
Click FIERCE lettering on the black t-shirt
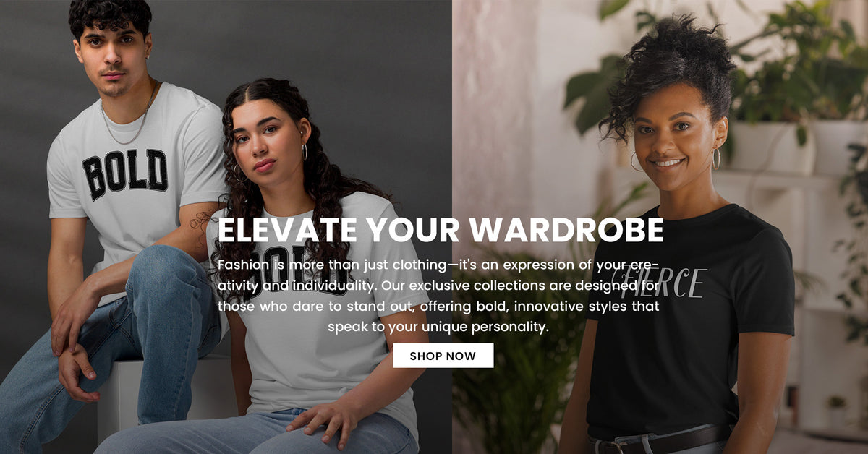pyautogui.click(x=658, y=283)
